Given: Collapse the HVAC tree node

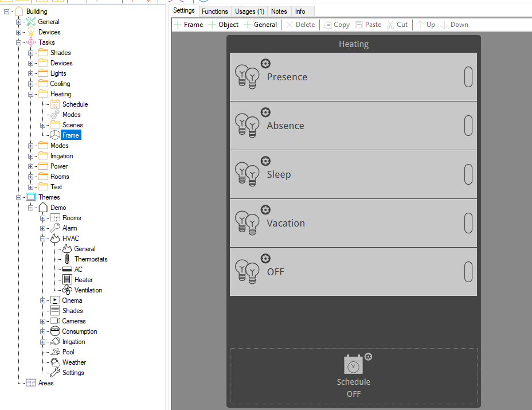Looking at the screenshot, I should point(42,239).
